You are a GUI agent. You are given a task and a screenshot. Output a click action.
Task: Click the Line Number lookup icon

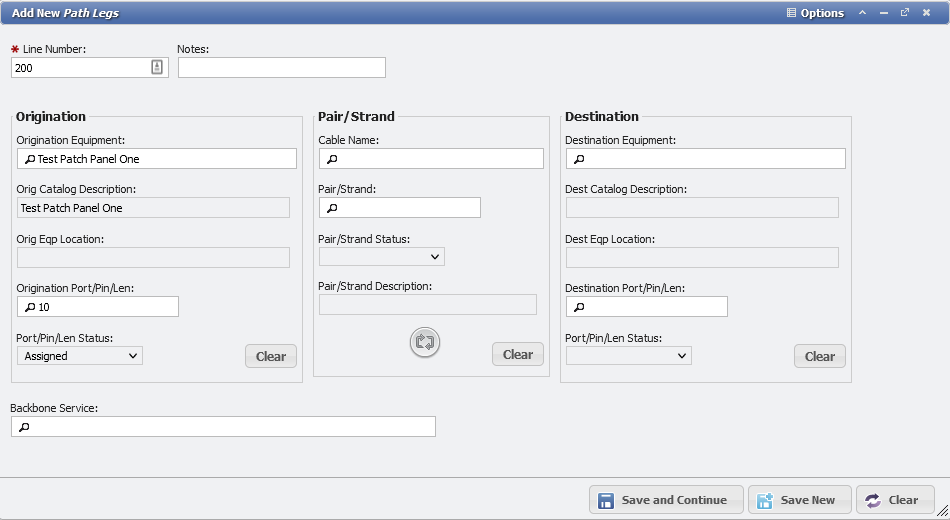click(x=157, y=67)
